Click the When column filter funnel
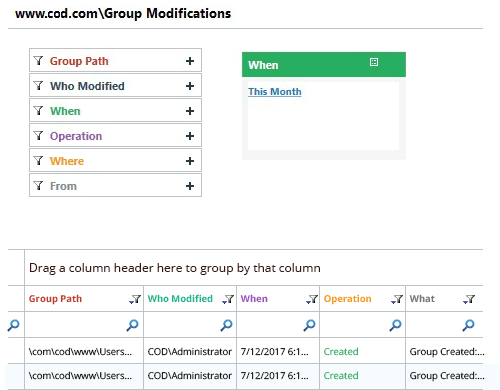The height and width of the screenshot is (390, 500). point(312,299)
